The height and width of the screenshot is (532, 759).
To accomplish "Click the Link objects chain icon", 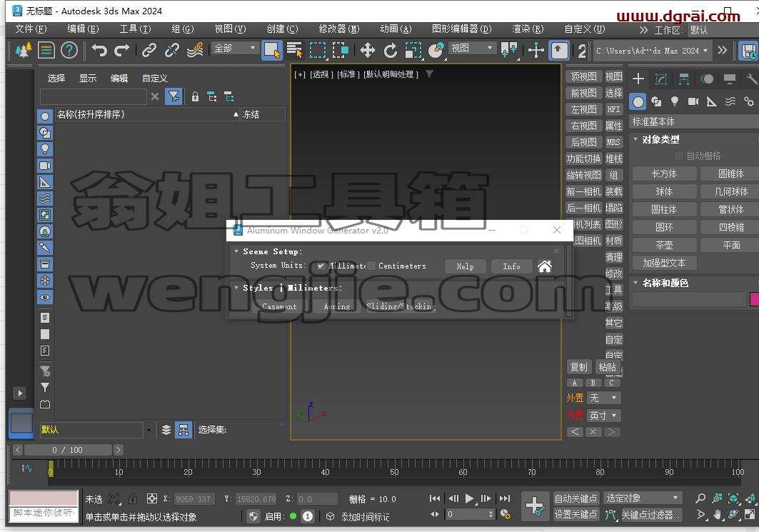I will [x=149, y=50].
